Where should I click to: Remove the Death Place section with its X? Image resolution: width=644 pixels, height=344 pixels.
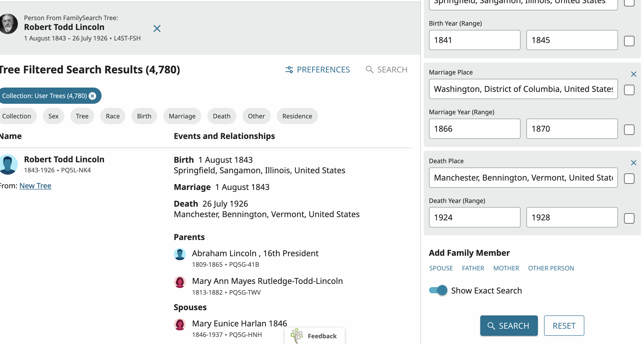(x=633, y=163)
